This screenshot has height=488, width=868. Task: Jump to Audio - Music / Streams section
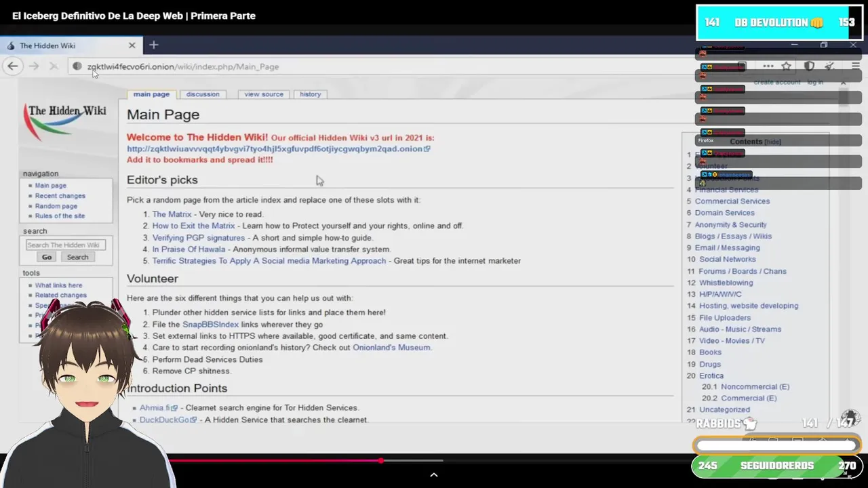[740, 330]
